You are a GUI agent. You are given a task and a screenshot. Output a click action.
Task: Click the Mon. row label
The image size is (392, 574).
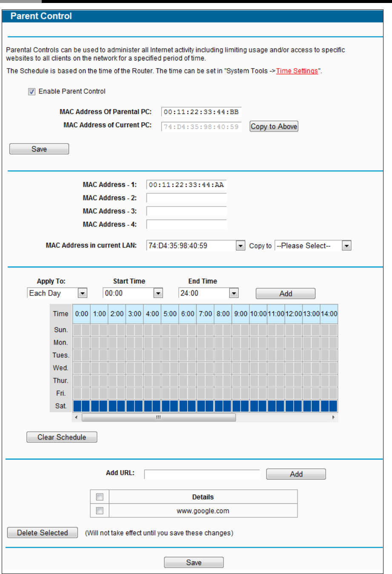coord(61,342)
